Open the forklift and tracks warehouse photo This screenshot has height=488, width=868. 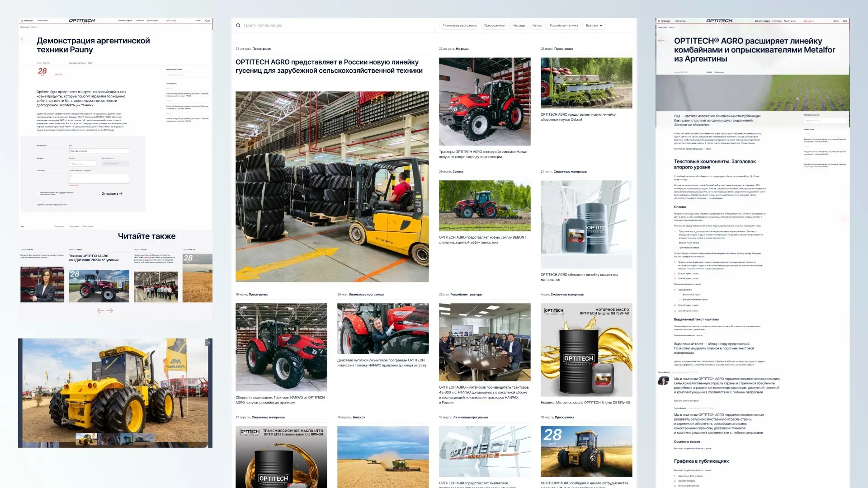[x=332, y=187]
